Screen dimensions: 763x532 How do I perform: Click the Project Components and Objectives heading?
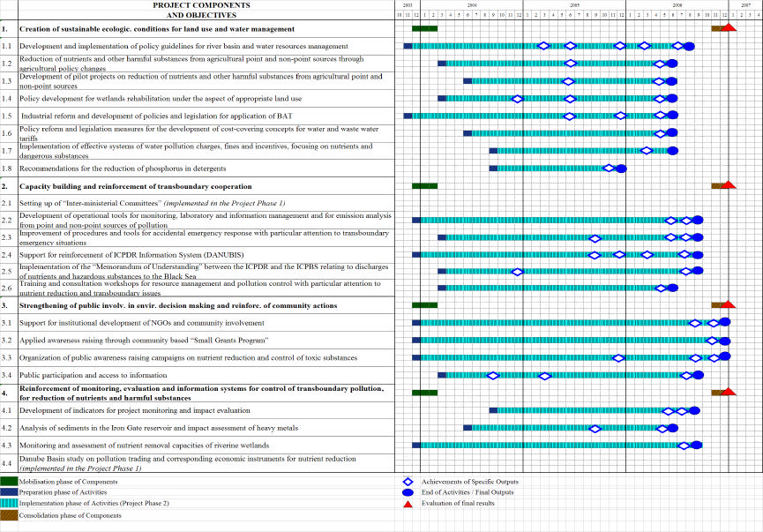pyautogui.click(x=201, y=10)
